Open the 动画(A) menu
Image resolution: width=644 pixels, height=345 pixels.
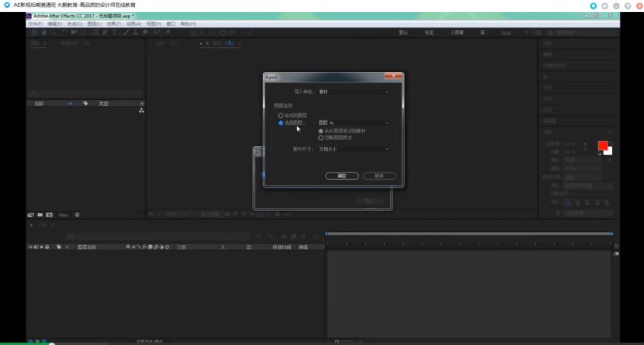tap(133, 23)
